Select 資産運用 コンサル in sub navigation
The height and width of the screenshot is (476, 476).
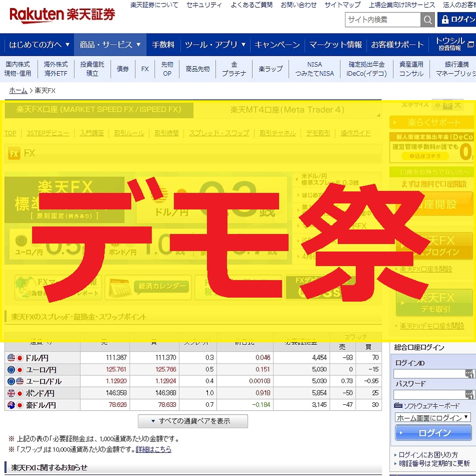click(x=411, y=69)
